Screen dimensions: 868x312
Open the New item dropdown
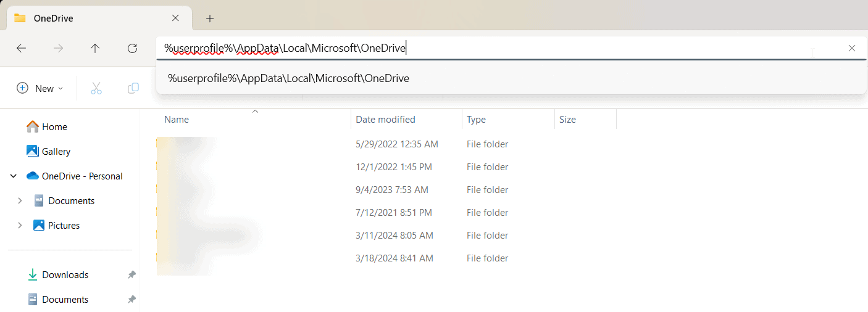[40, 88]
